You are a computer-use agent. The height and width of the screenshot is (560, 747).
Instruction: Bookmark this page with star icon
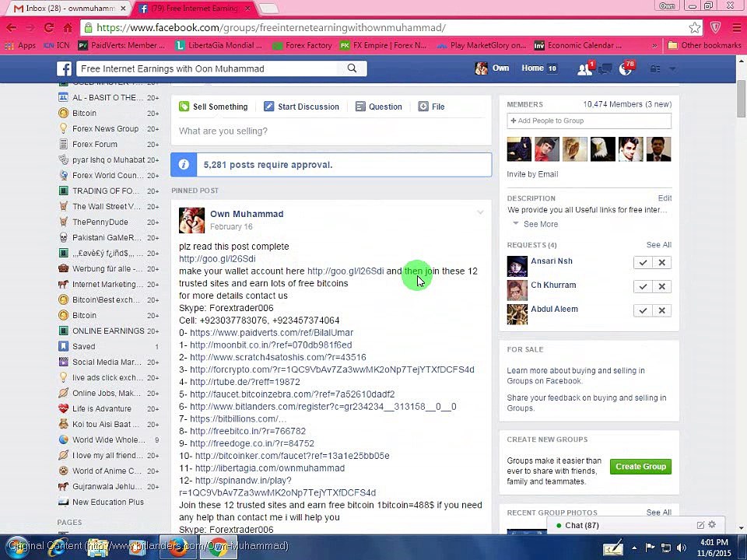click(x=694, y=28)
